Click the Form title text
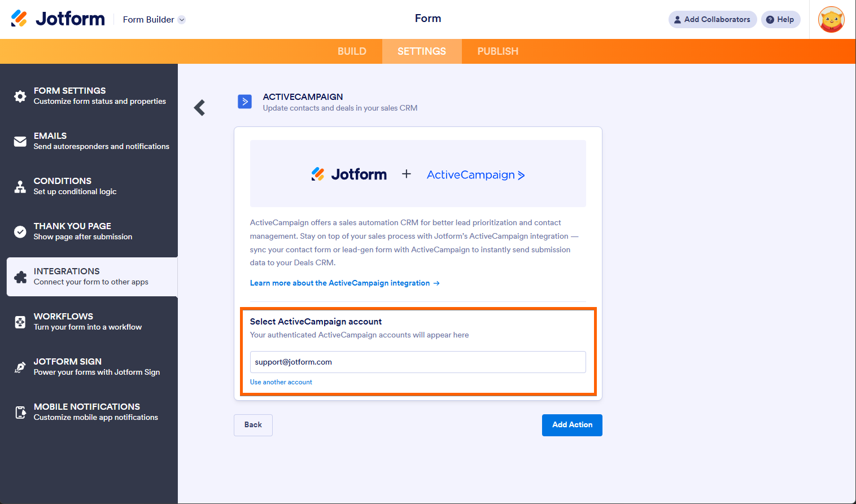The height and width of the screenshot is (504, 856). tap(428, 19)
